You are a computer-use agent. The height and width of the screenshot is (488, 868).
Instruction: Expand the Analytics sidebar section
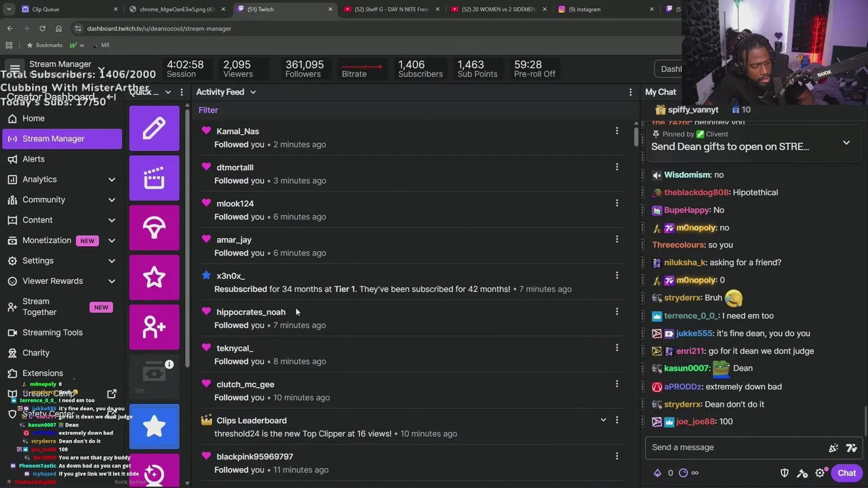tap(112, 180)
